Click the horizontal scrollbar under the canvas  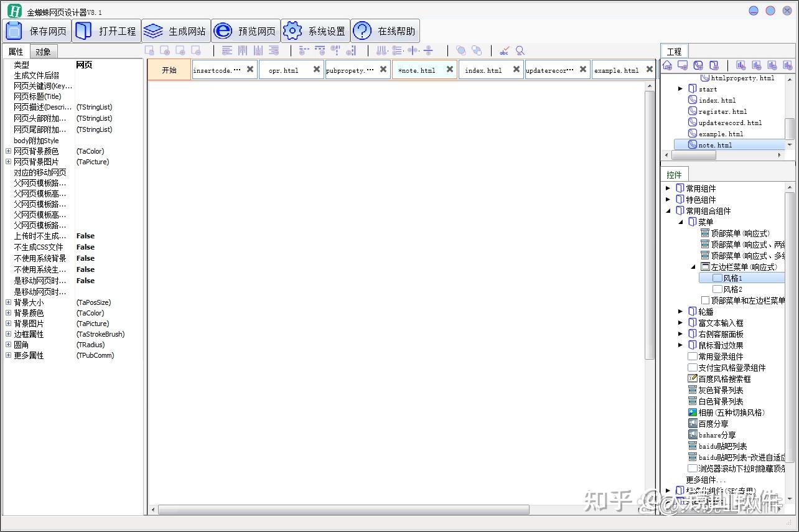click(x=343, y=510)
